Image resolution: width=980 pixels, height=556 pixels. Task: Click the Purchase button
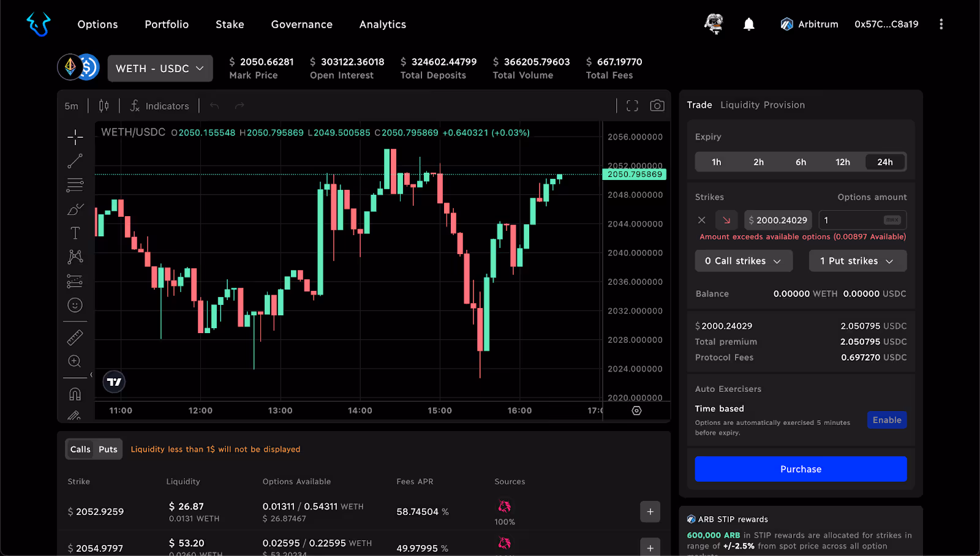coord(800,468)
